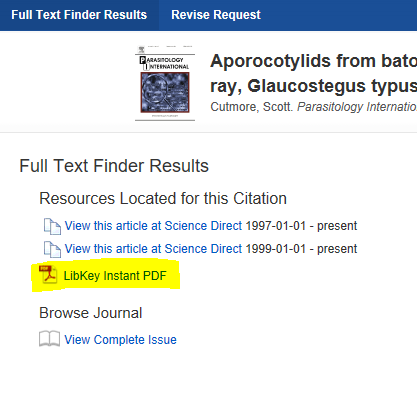This screenshot has width=417, height=403.
Task: Open Science Direct article link covering 1999-present
Action: [153, 249]
